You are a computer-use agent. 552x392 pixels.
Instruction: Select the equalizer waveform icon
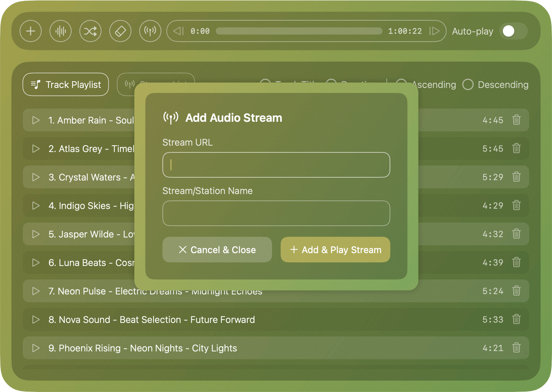[61, 31]
